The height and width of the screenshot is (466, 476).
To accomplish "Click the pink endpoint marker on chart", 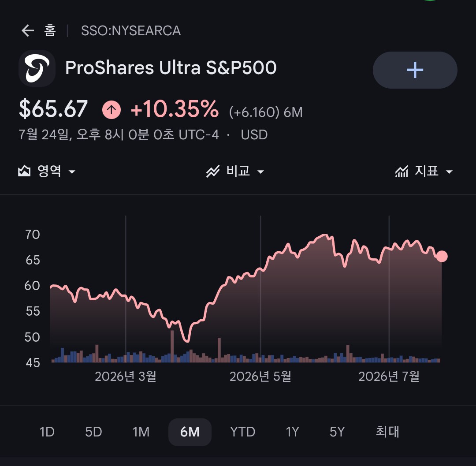I will point(442,256).
